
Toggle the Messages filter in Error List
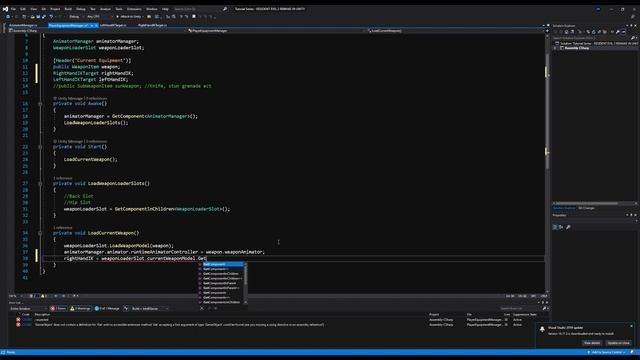point(107,309)
